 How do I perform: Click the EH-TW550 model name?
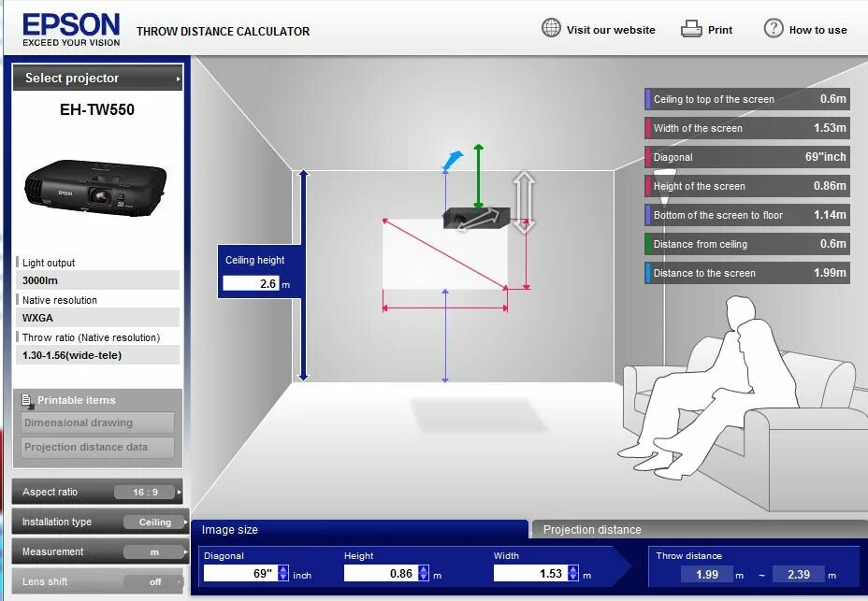click(97, 109)
